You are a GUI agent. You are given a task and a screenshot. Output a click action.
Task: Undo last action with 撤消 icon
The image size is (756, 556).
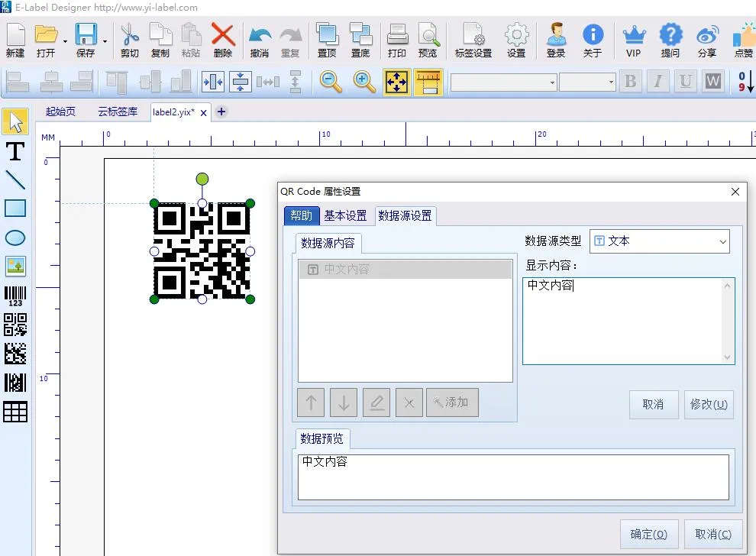[260, 40]
